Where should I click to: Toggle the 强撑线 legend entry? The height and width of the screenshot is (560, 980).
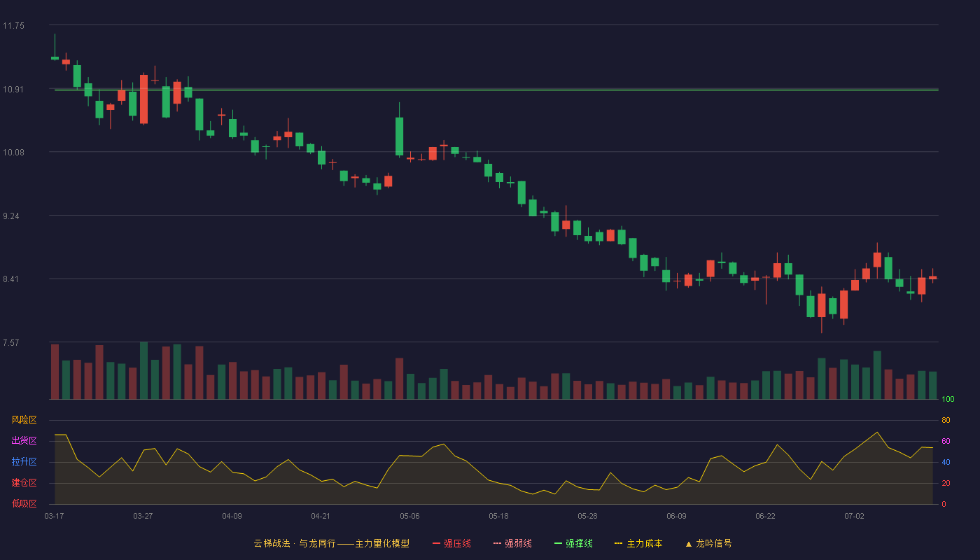[573, 543]
